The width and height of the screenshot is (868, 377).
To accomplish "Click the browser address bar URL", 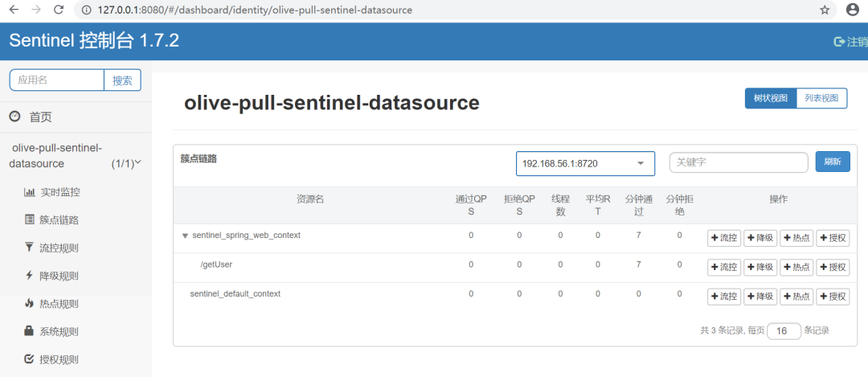I will pyautogui.click(x=255, y=10).
